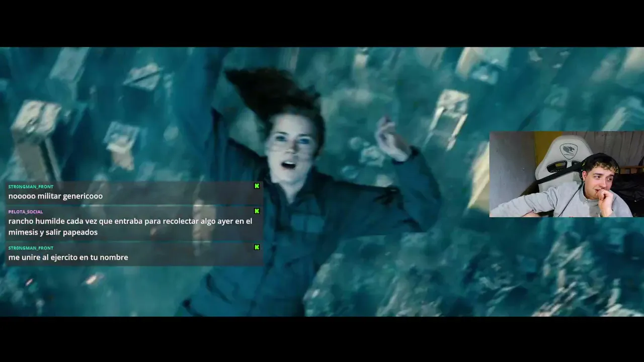
Task: Click the Kick badge on PELOTA_SOCIAL's message
Action: coord(257,211)
